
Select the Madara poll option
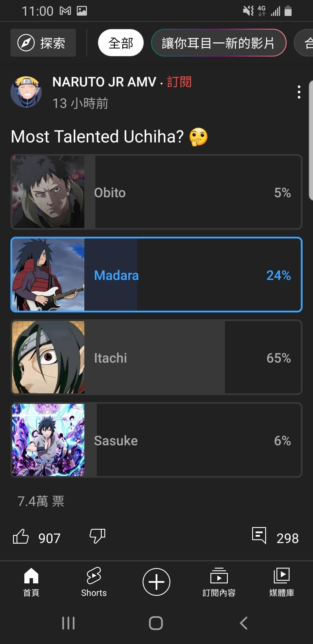pyautogui.click(x=156, y=275)
